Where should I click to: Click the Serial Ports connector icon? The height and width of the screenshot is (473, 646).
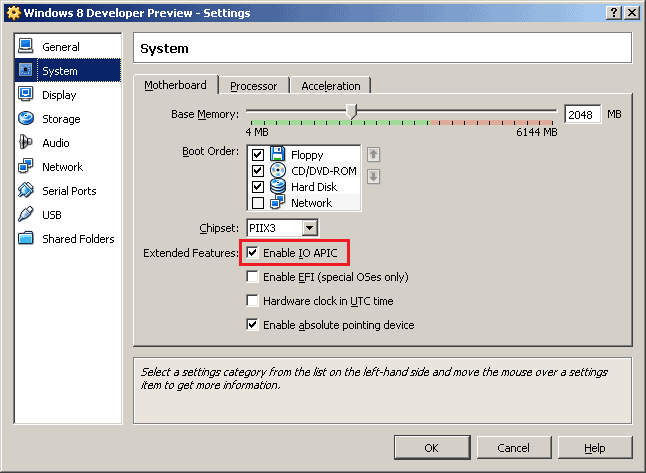pos(26,190)
